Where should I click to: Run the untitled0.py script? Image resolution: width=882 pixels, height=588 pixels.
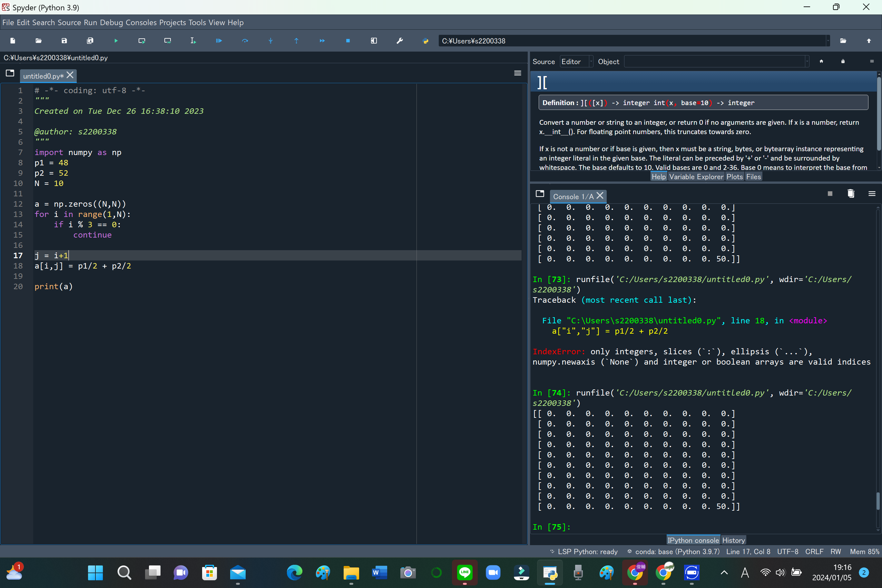click(x=115, y=41)
